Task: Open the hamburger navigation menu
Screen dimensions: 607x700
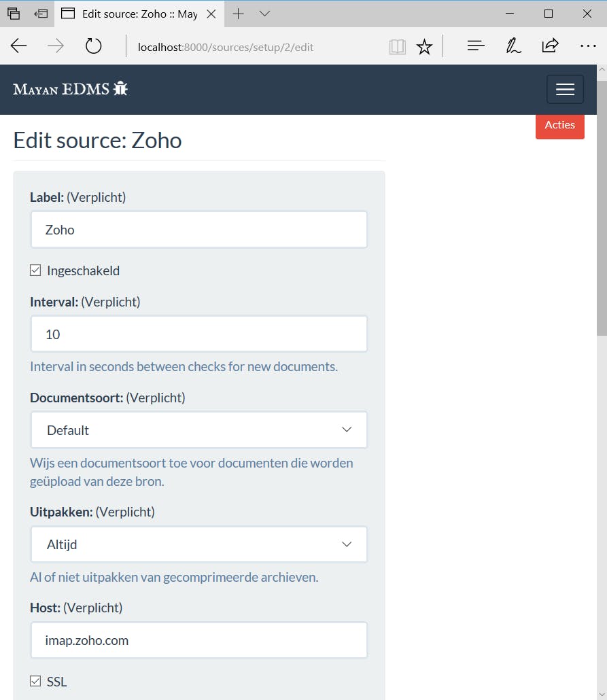Action: click(x=565, y=90)
